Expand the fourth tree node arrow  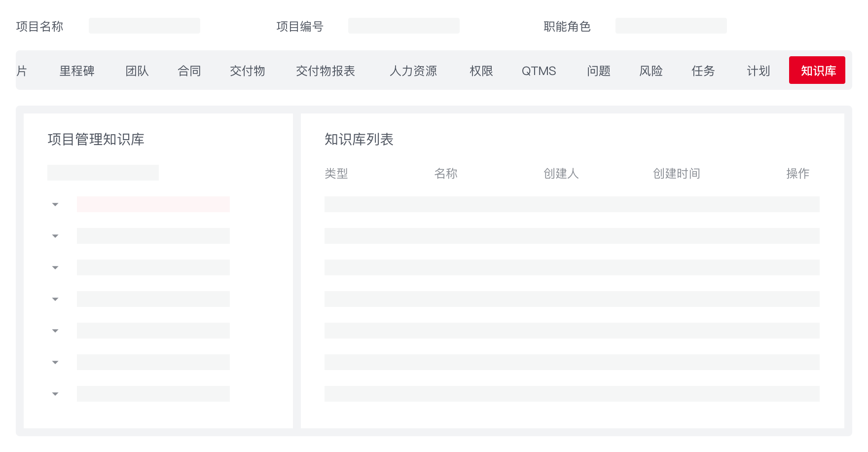55,299
